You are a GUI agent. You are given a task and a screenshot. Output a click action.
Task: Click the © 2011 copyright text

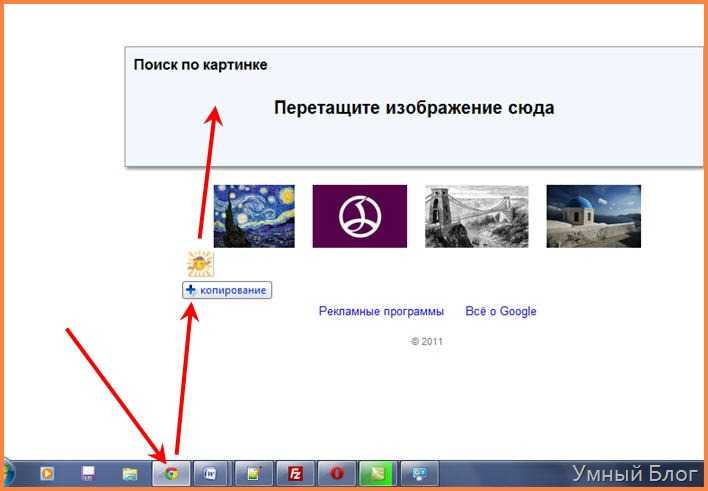point(427,341)
